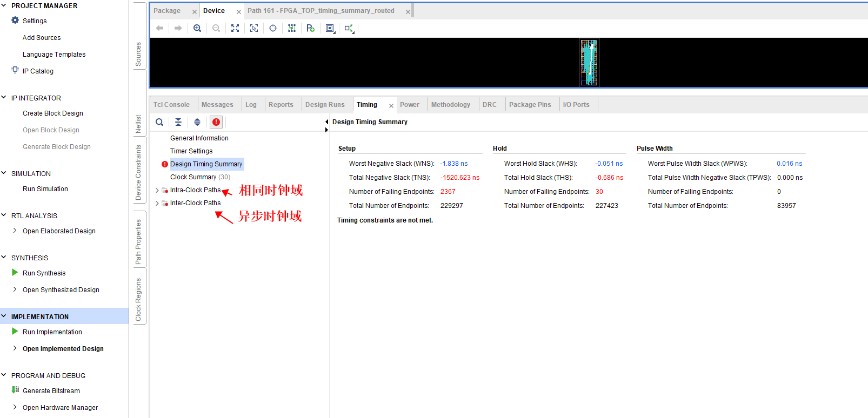Open the Messages tab

click(x=217, y=105)
